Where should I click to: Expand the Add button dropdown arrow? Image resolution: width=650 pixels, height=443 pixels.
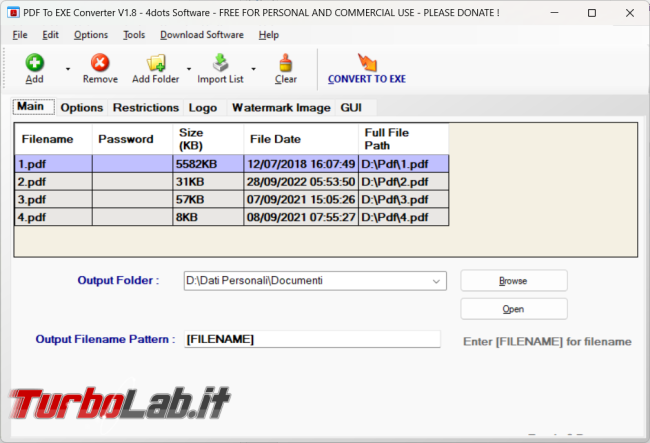pos(68,69)
